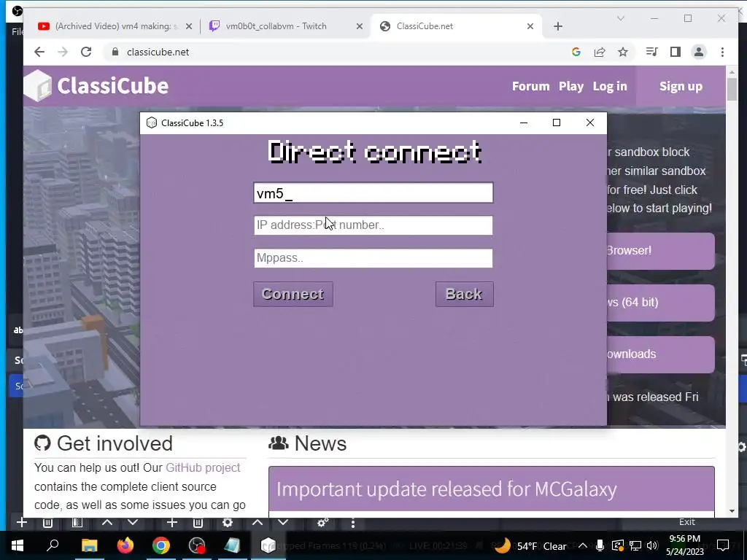
Task: Close the Twitch vm0b0t_collabvm tab
Action: tap(359, 26)
